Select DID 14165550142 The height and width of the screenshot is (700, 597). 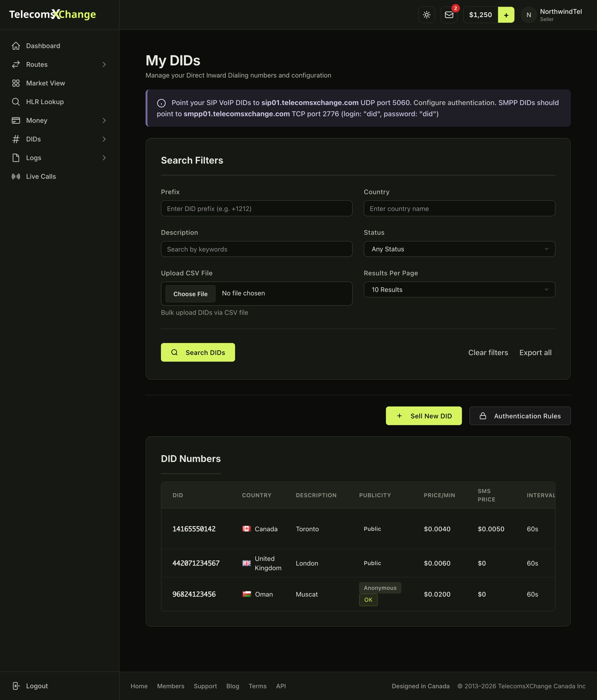[194, 529]
